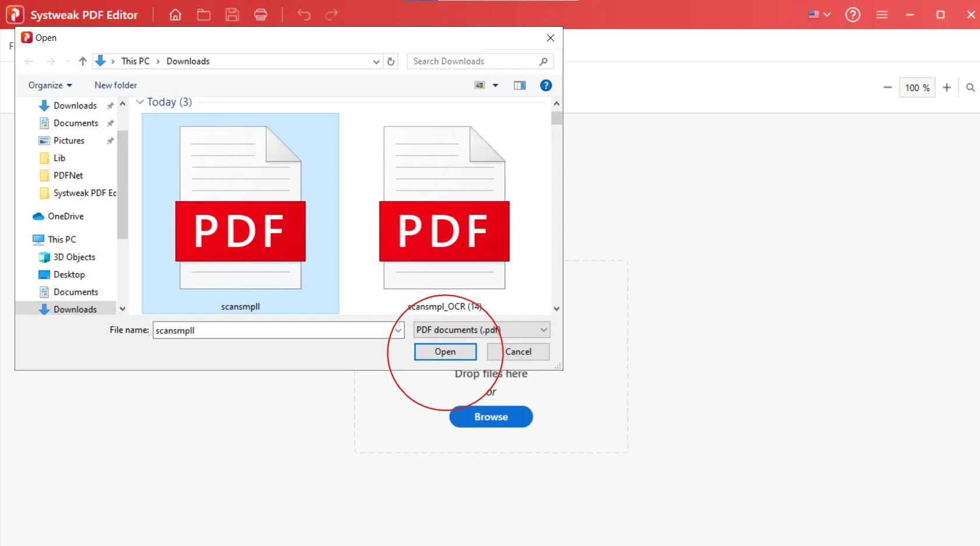Open the Help question mark icon
The image size is (980, 546).
[853, 15]
